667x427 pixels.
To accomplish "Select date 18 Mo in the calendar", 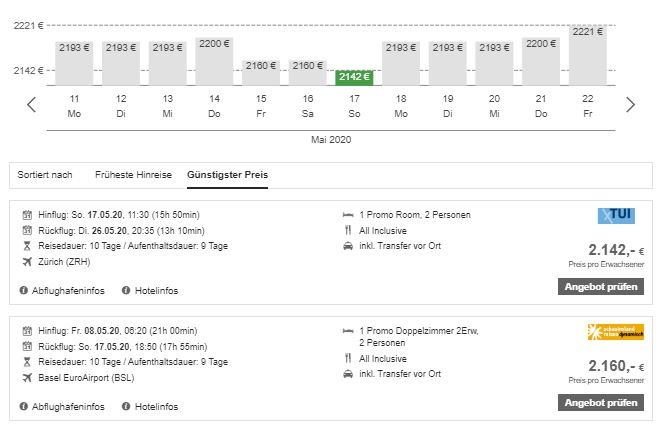I will [x=401, y=106].
